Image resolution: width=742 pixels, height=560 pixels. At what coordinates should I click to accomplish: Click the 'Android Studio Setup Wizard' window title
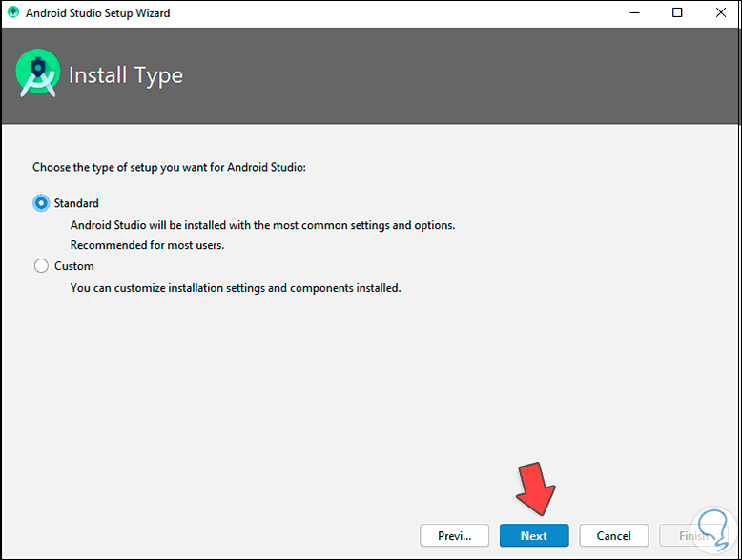98,12
